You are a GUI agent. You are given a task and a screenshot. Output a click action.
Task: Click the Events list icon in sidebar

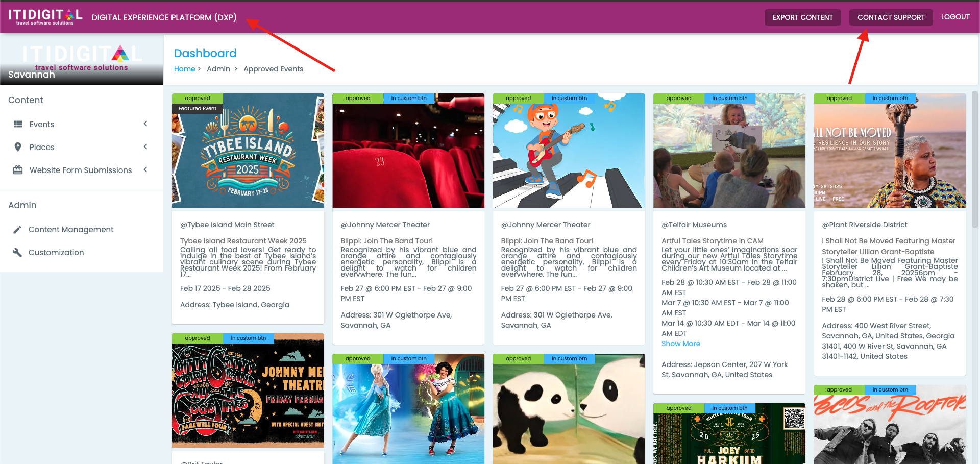coord(18,124)
